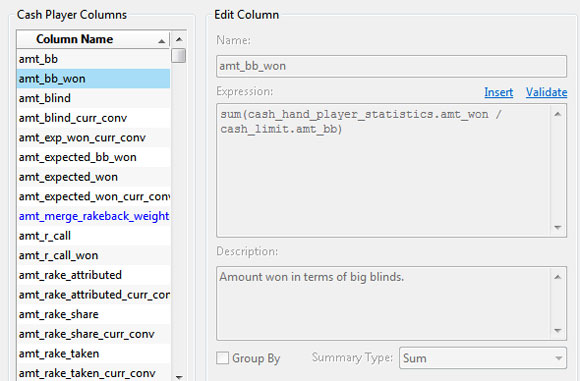Viewport: 580px width, 381px height.
Task: Toggle the Group By checkbox
Action: coord(222,358)
